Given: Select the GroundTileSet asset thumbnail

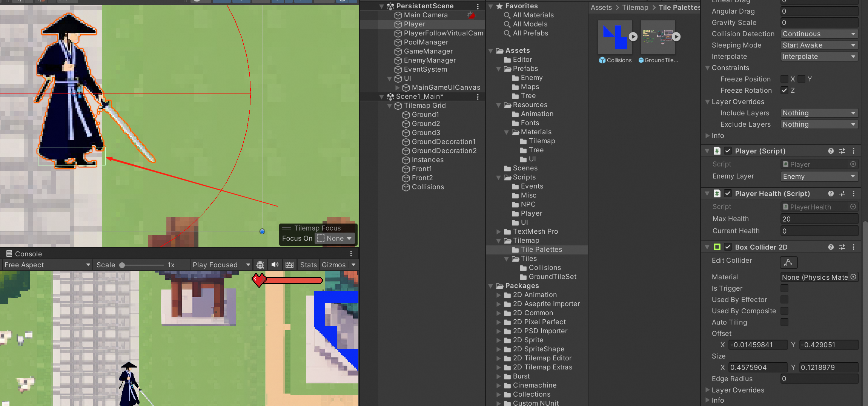Looking at the screenshot, I should pos(658,38).
